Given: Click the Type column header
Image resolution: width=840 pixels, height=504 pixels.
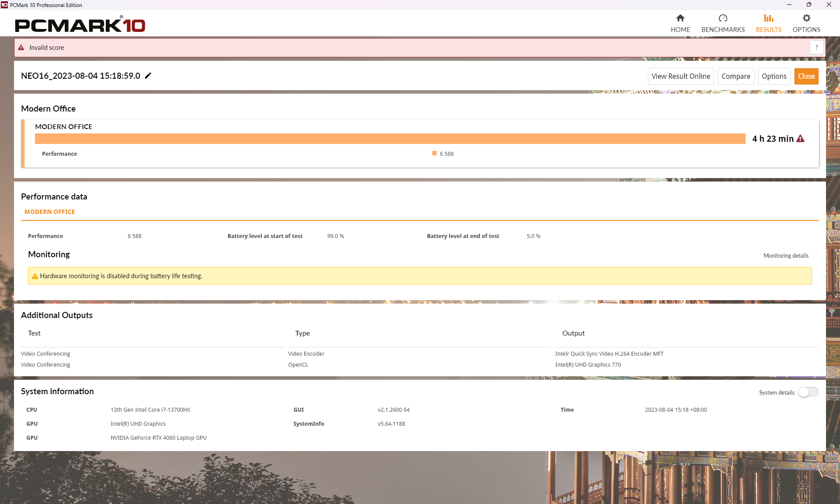Looking at the screenshot, I should click(x=302, y=333).
